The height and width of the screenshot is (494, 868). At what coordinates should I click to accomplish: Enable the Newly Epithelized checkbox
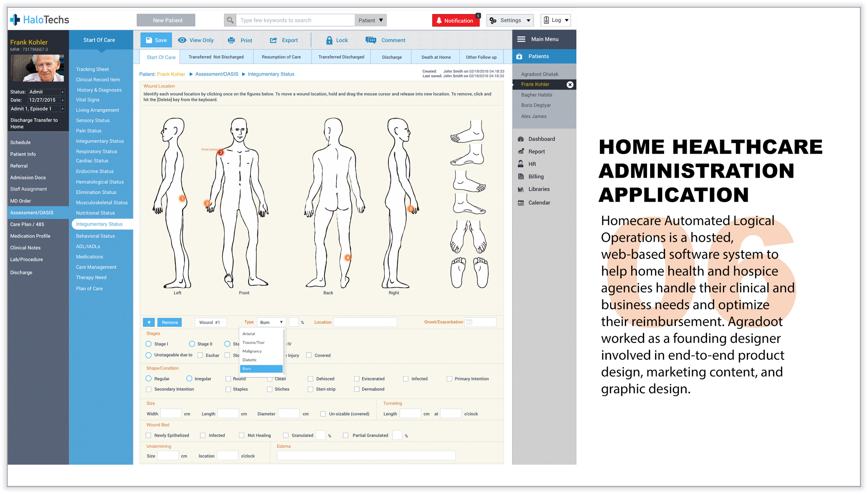(149, 435)
